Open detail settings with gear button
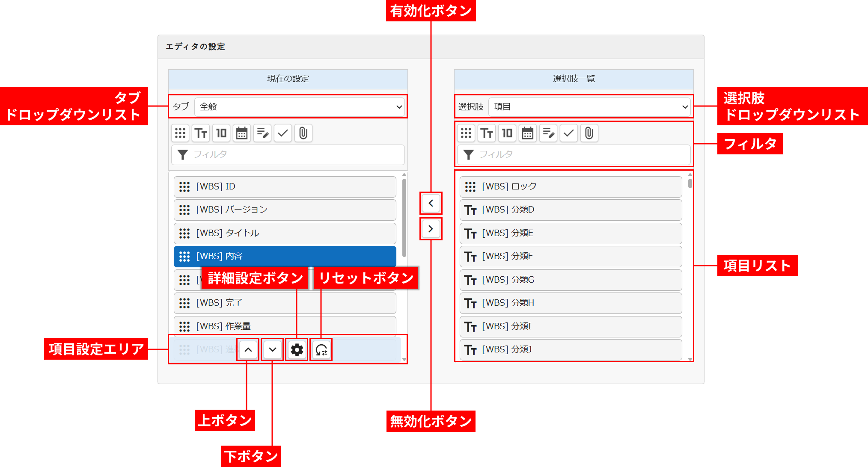The width and height of the screenshot is (868, 467). pos(297,350)
